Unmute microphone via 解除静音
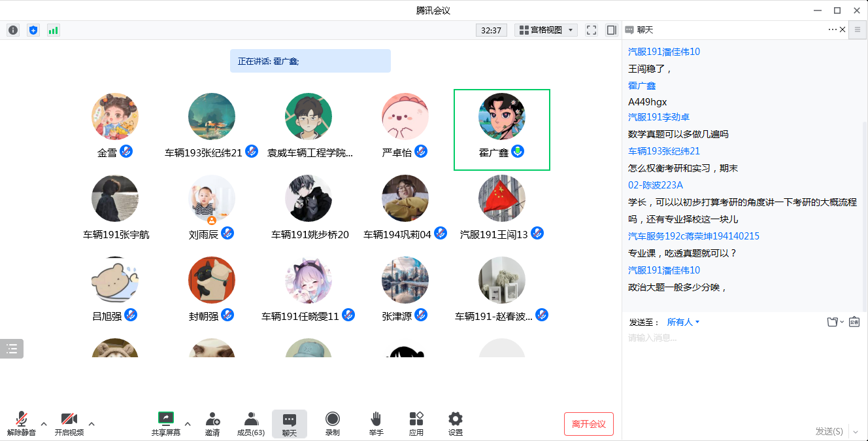This screenshot has height=441, width=868. 22,423
